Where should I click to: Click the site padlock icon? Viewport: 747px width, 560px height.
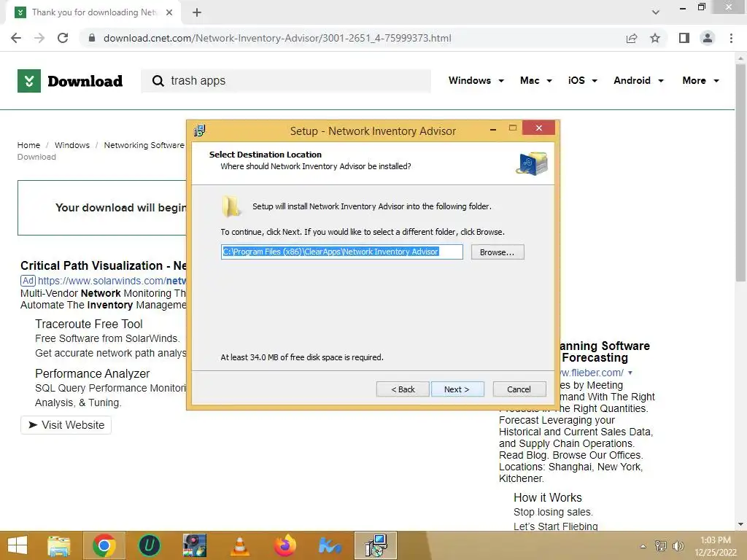pyautogui.click(x=92, y=38)
